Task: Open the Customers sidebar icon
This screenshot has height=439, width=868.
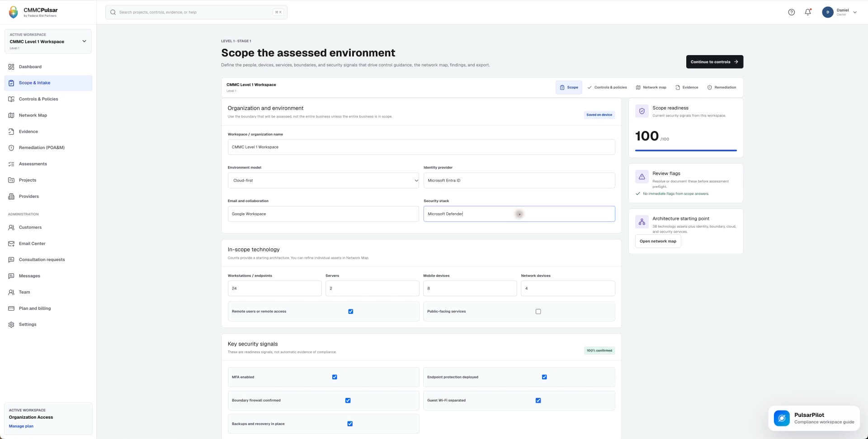Action: coord(11,228)
